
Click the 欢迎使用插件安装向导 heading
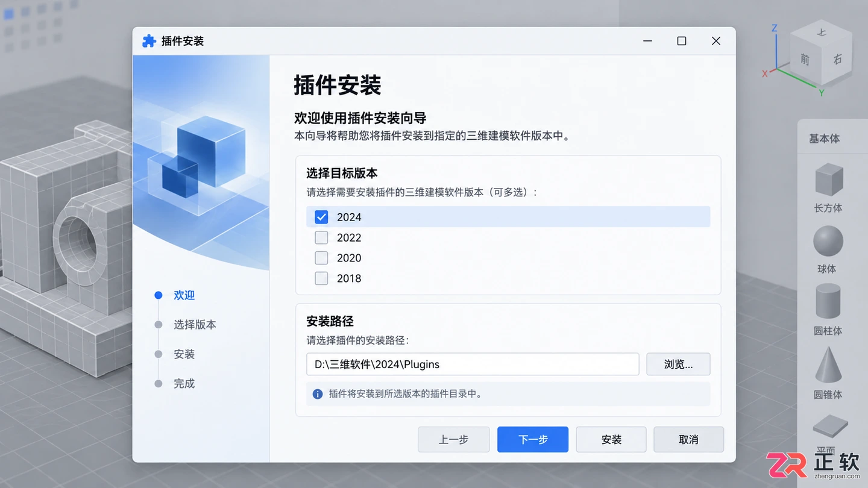click(360, 117)
